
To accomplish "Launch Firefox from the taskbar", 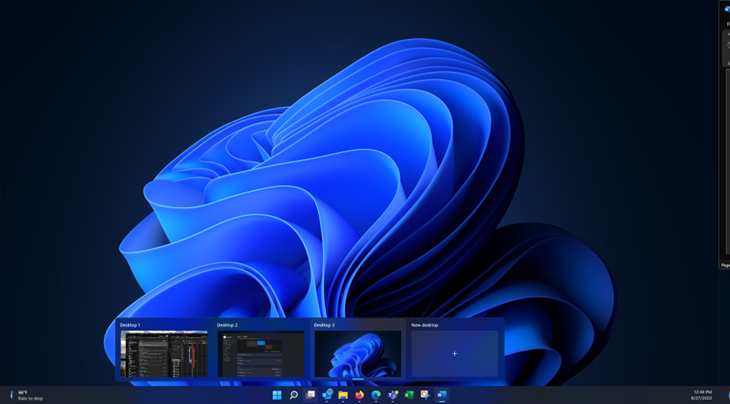I will [x=359, y=395].
